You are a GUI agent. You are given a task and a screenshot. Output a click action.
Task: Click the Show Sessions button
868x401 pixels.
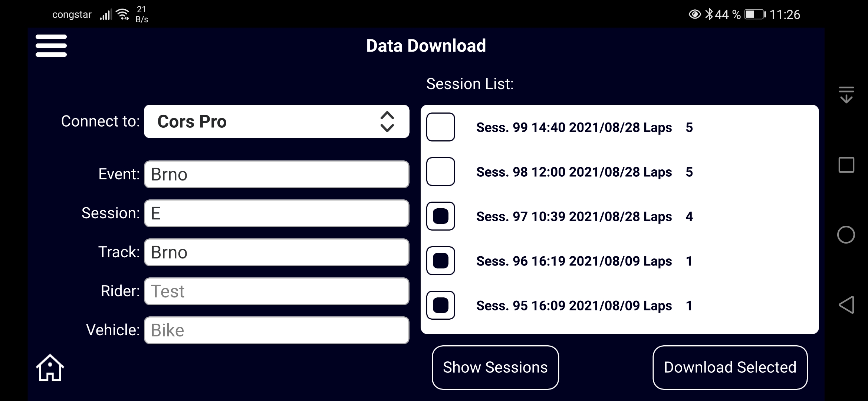tap(495, 368)
